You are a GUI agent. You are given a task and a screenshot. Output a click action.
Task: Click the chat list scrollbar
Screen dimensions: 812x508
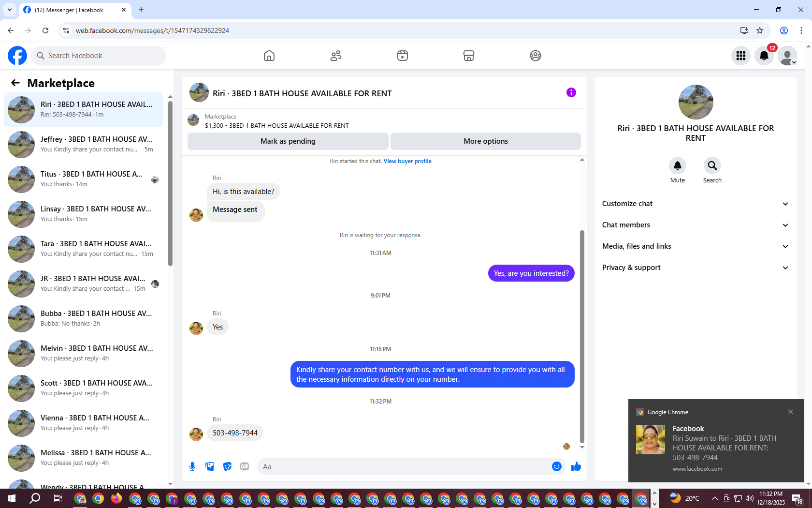tap(170, 184)
